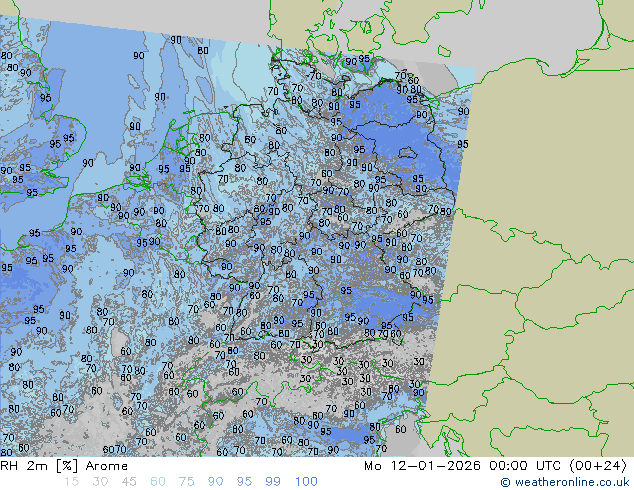Open the weatheronline.co.uk credit text
Image resolution: width=634 pixels, height=490 pixels.
point(565,482)
